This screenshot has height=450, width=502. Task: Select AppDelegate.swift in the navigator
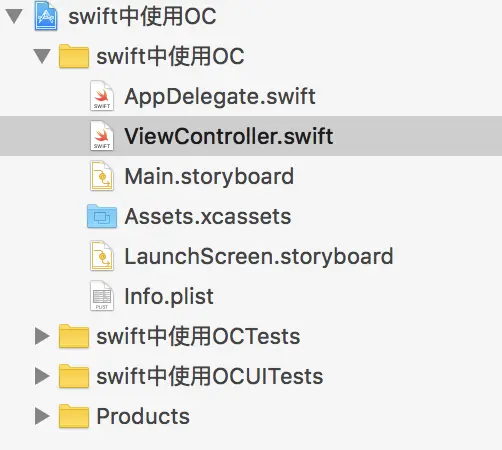tap(220, 97)
